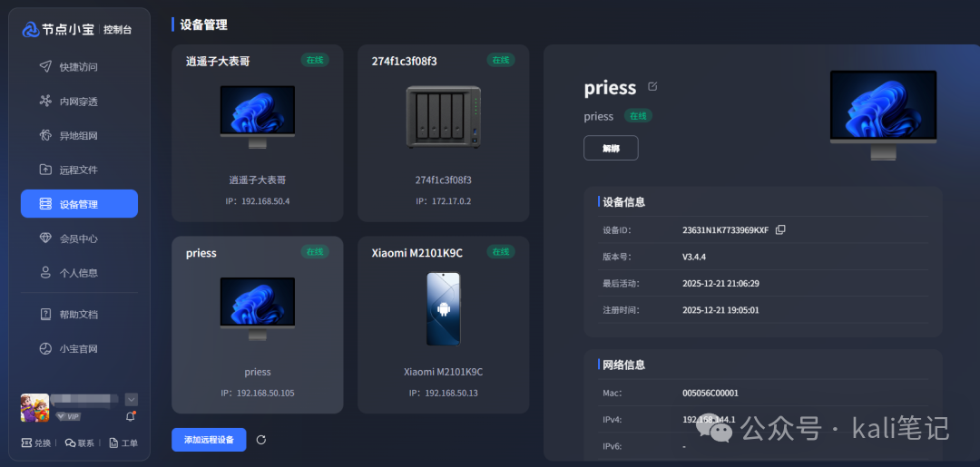
Task: Select the Xiaomi M2101K9C phone image
Action: [x=443, y=308]
